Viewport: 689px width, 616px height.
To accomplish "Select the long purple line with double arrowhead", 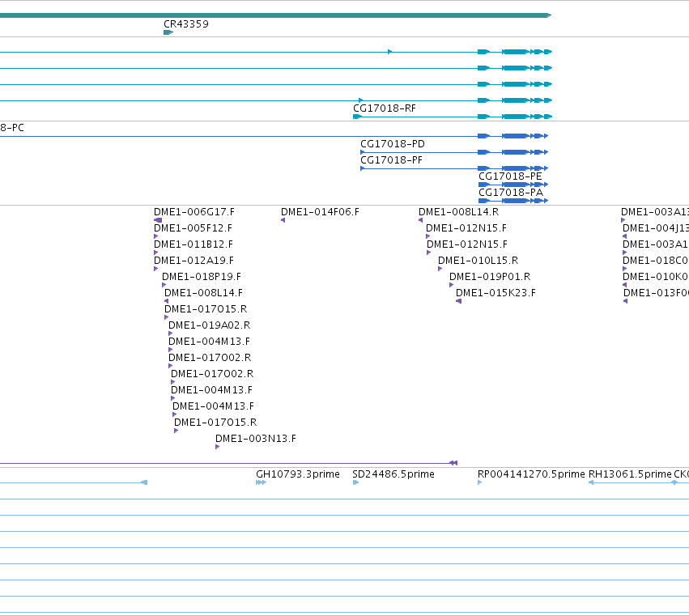I will tap(228, 463).
